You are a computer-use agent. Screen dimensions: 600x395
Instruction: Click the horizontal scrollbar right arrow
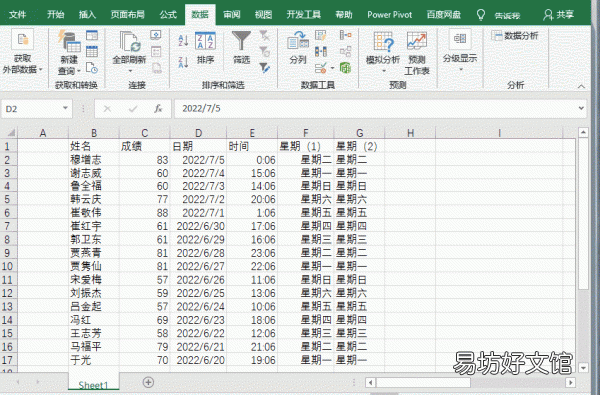point(571,382)
